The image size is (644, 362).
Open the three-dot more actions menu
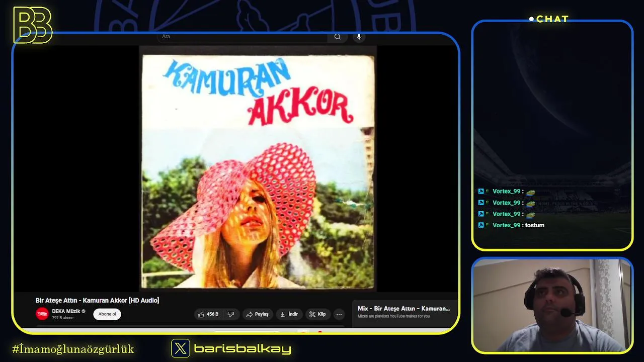(339, 314)
